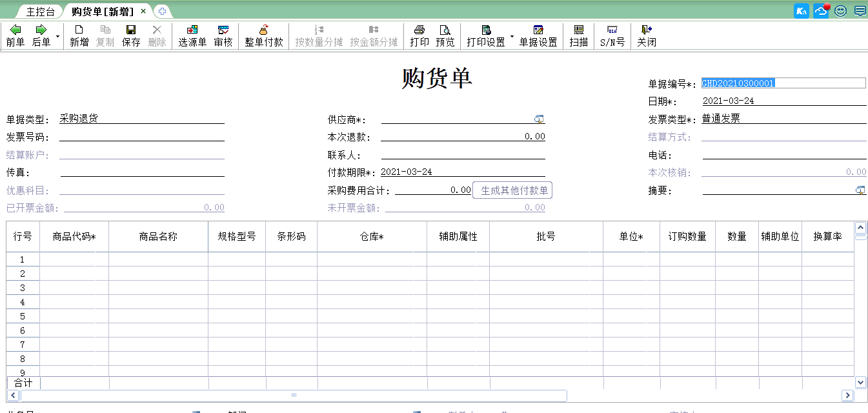Image resolution: width=868 pixels, height=413 pixels.
Task: Click the 选源单 icon to select source order
Action: pos(192,36)
